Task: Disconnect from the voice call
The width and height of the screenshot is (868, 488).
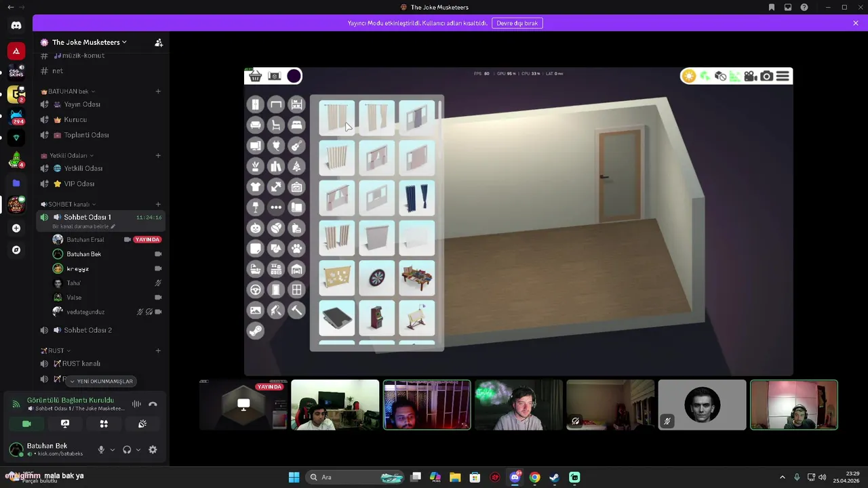Action: point(153,404)
